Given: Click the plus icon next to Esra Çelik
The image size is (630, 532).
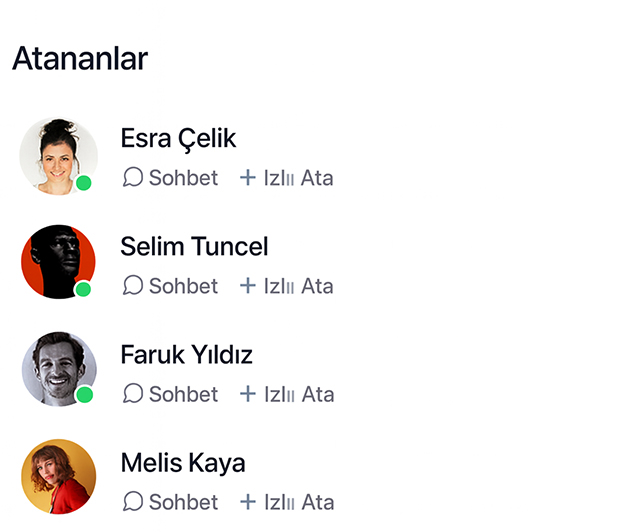Looking at the screenshot, I should coord(248,178).
